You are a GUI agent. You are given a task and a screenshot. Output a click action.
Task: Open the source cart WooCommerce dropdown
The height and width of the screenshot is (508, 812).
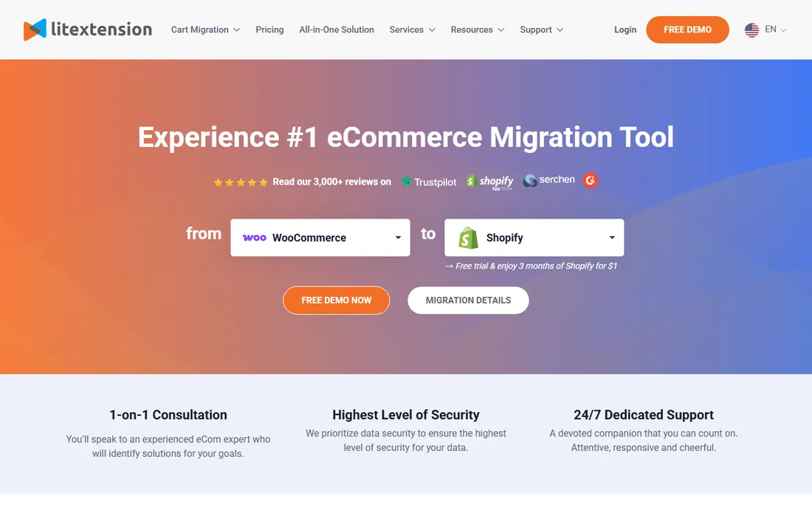pos(320,238)
